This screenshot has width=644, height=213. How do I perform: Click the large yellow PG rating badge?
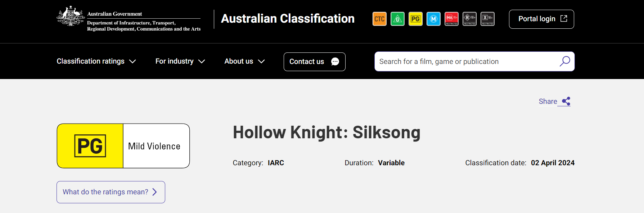pyautogui.click(x=90, y=146)
